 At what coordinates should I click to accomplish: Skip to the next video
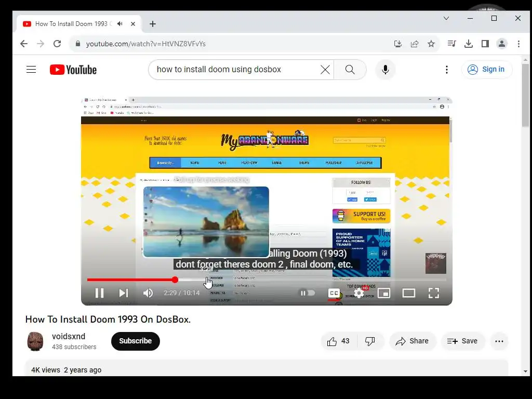coord(124,293)
